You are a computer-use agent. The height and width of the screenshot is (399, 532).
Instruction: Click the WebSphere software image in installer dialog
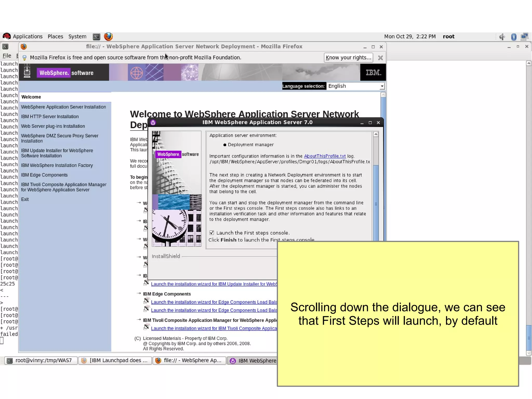click(x=177, y=189)
